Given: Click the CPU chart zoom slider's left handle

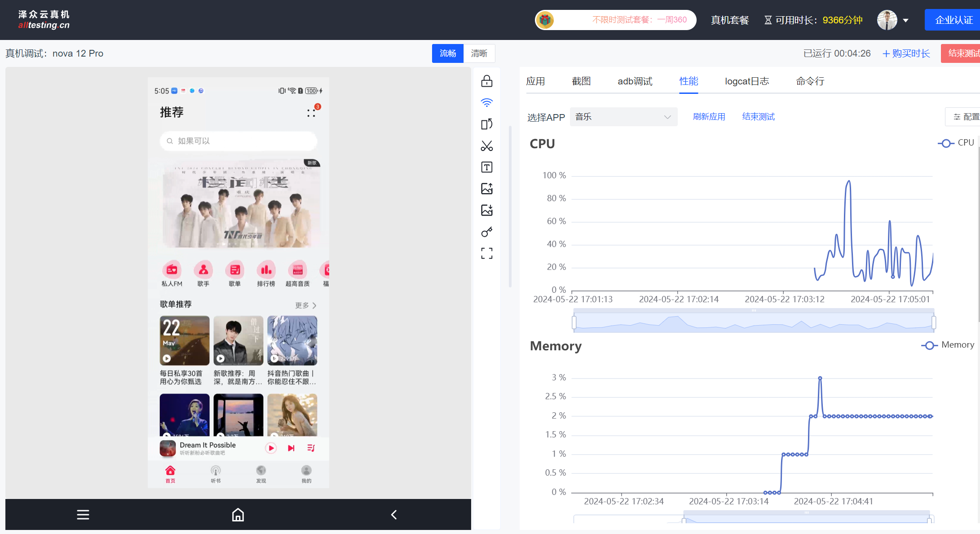Looking at the screenshot, I should tap(574, 322).
